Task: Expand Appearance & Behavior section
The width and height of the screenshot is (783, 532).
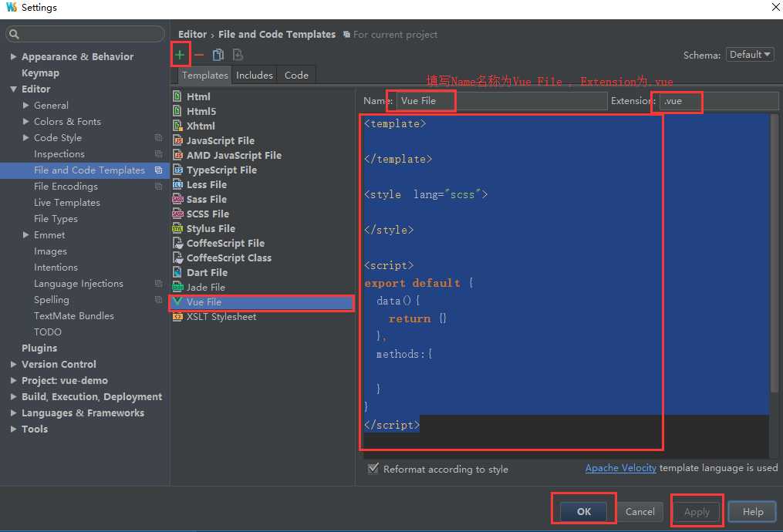Action: tap(13, 56)
